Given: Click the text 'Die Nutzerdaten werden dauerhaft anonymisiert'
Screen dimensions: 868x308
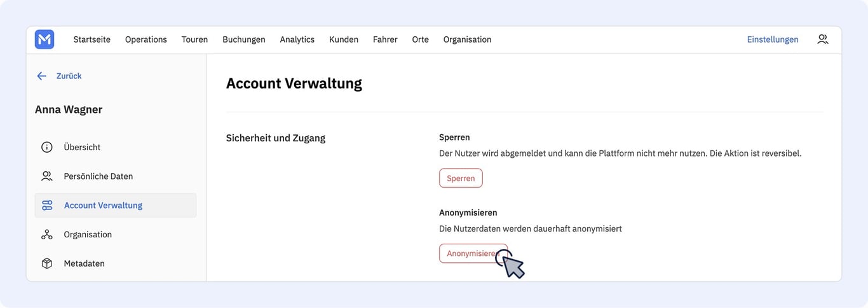Looking at the screenshot, I should (x=531, y=228).
